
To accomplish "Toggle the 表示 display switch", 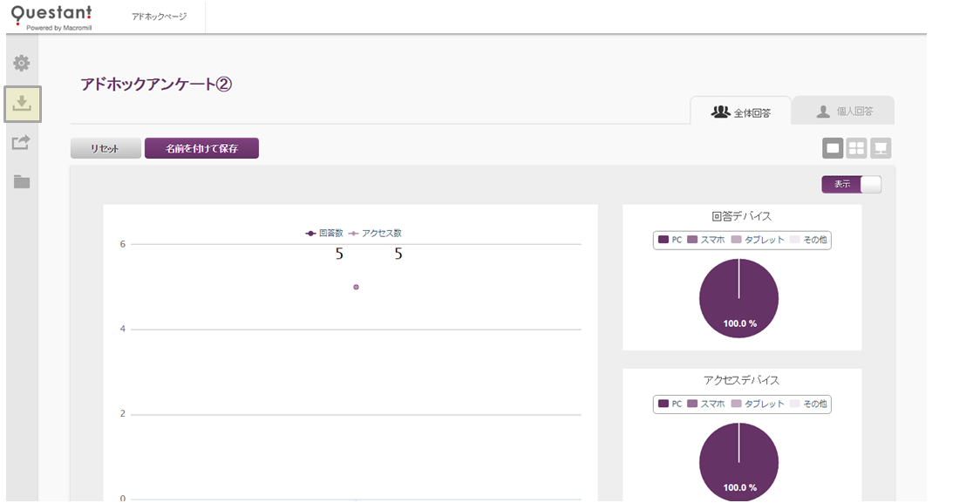I will pos(851,184).
